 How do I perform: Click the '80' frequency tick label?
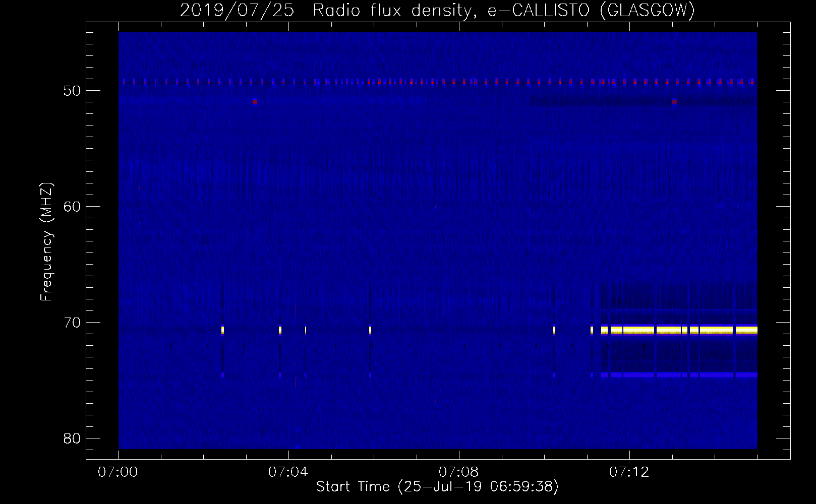click(x=72, y=438)
